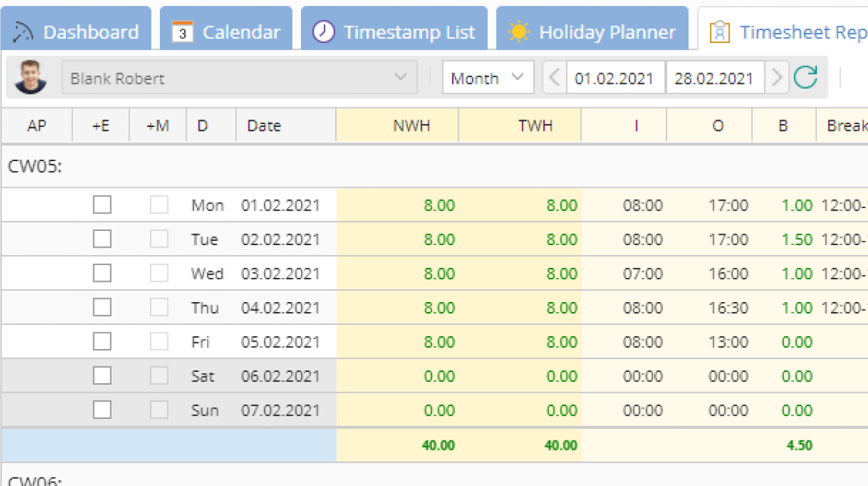The height and width of the screenshot is (486, 868).
Task: Check the AP checkbox for Mon 01.02.2021
Action: point(102,204)
